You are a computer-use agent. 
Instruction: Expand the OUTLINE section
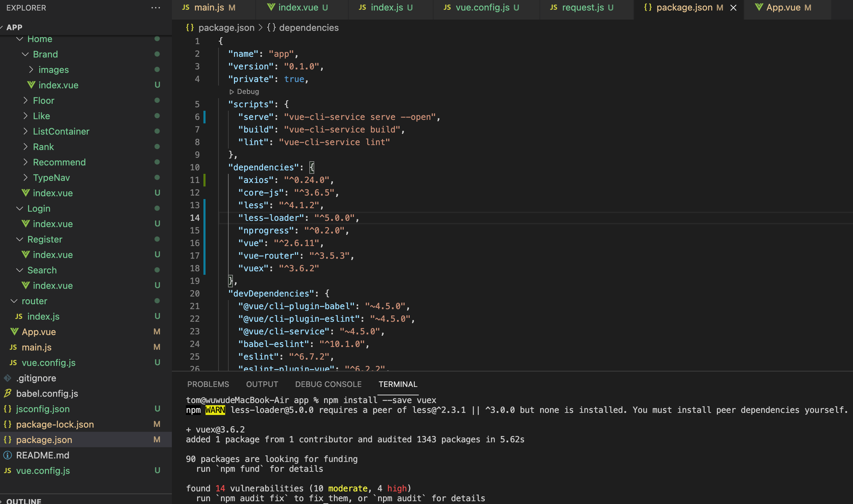[x=24, y=501]
